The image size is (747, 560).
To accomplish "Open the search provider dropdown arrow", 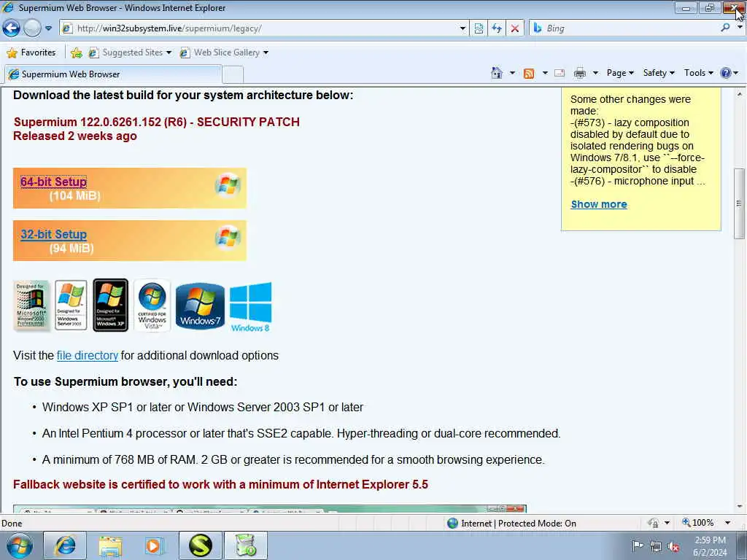I will (x=740, y=28).
